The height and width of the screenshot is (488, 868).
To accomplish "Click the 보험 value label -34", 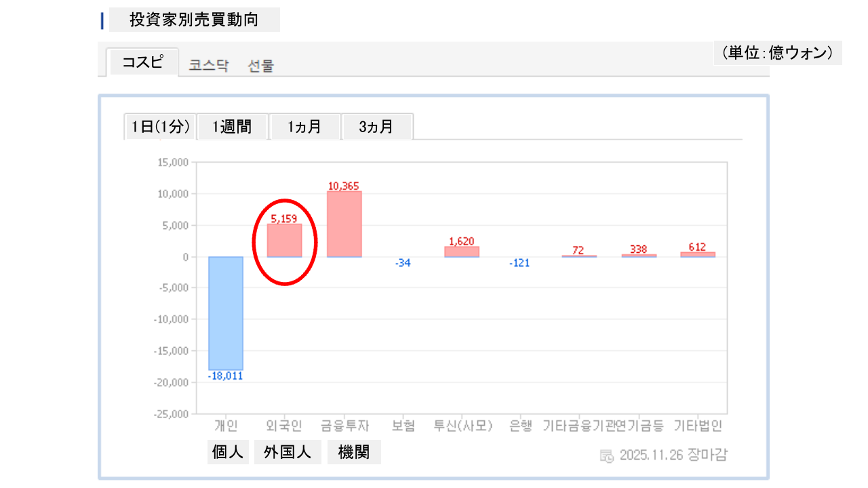I will pos(403,263).
